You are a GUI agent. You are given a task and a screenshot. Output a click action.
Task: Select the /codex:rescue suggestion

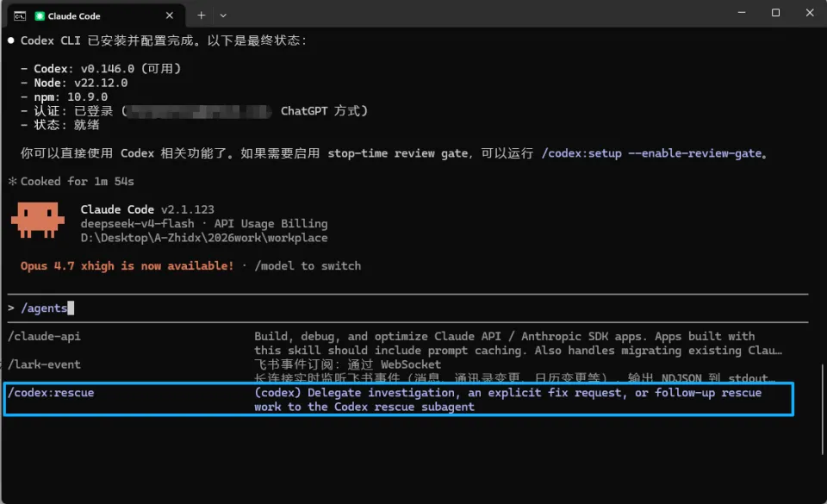coord(399,400)
